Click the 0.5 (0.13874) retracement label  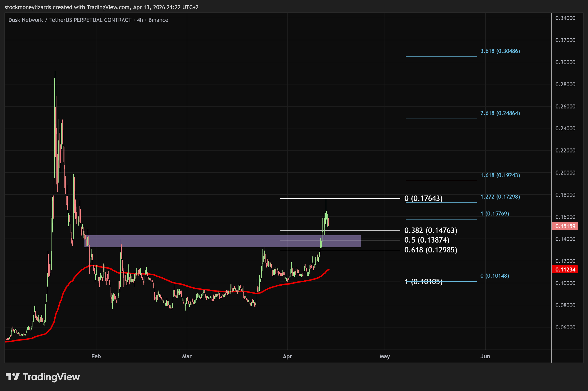pyautogui.click(x=426, y=240)
